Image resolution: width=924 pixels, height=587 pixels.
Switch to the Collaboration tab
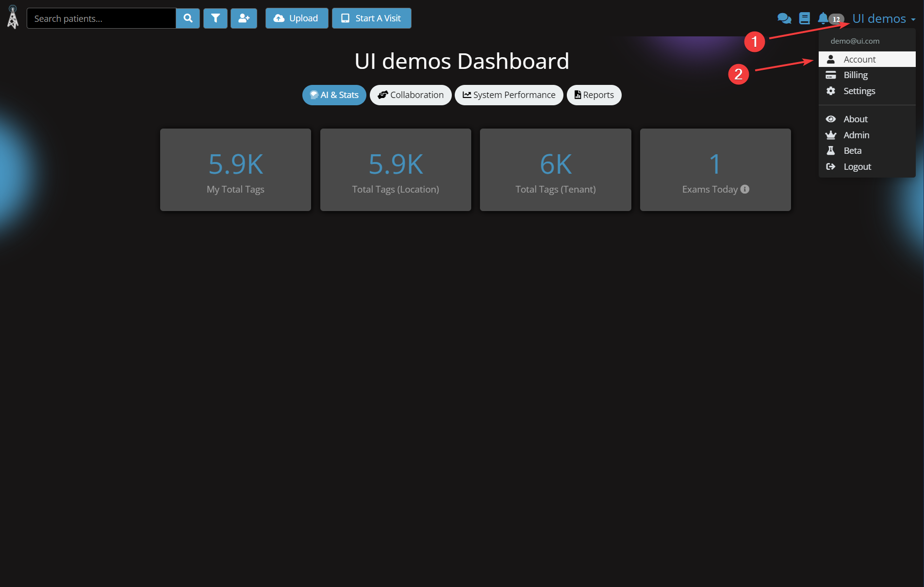tap(411, 95)
